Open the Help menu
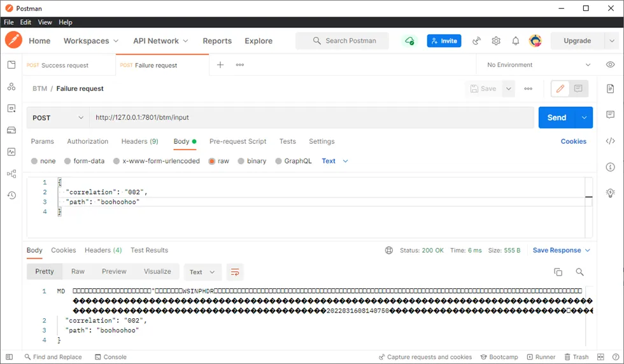The height and width of the screenshot is (364, 624). [x=65, y=22]
